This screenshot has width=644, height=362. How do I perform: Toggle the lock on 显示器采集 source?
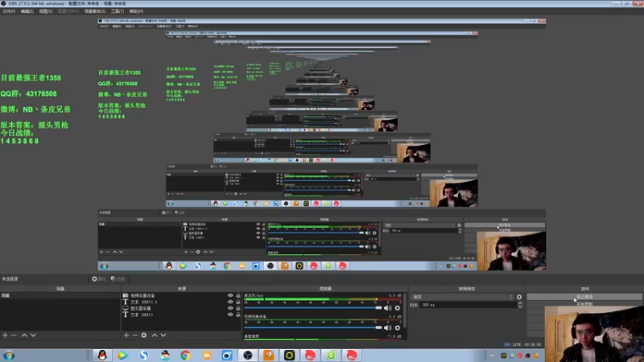tap(237, 308)
